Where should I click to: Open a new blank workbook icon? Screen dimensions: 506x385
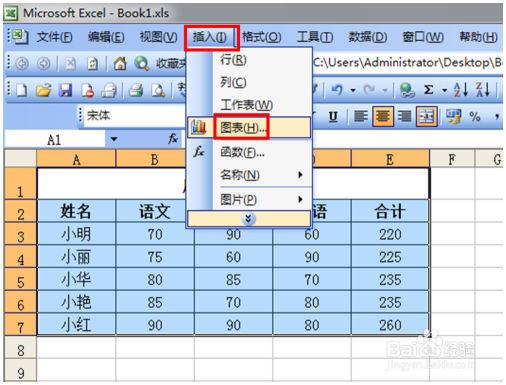[x=22, y=90]
